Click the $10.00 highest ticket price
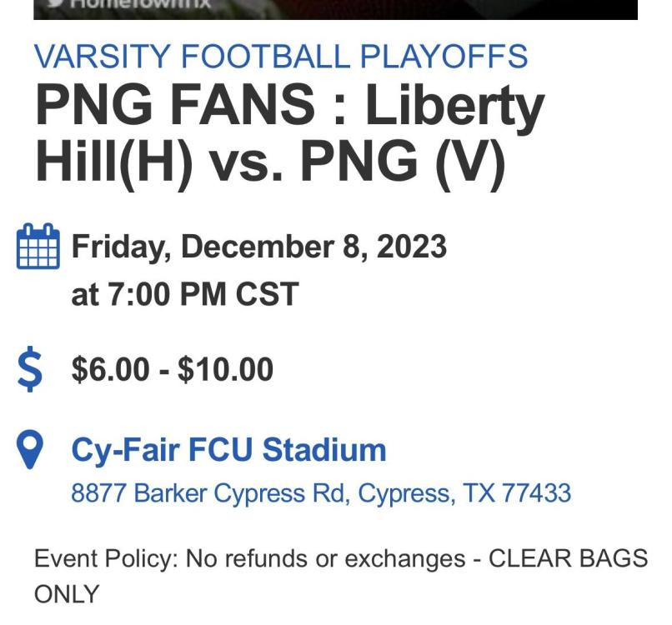The image size is (672, 625). tap(226, 369)
